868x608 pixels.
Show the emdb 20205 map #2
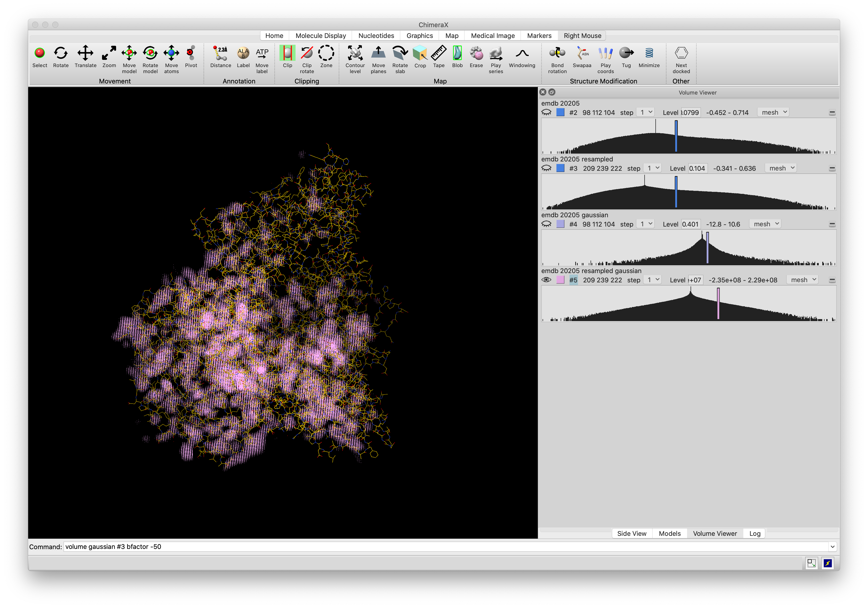546,112
